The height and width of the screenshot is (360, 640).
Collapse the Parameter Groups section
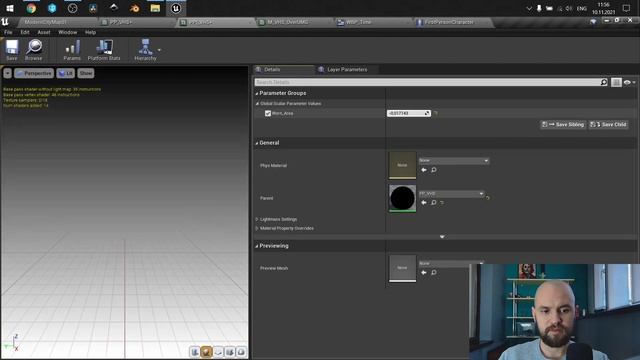[257, 93]
